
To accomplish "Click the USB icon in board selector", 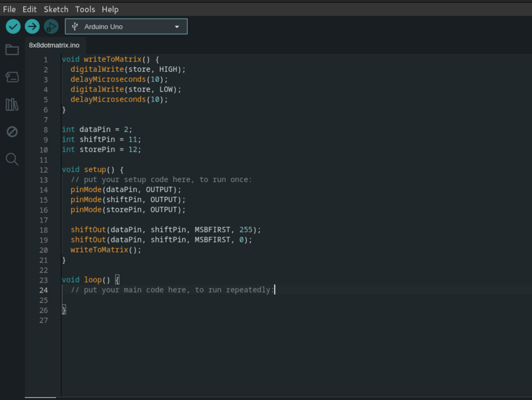I will 75,27.
